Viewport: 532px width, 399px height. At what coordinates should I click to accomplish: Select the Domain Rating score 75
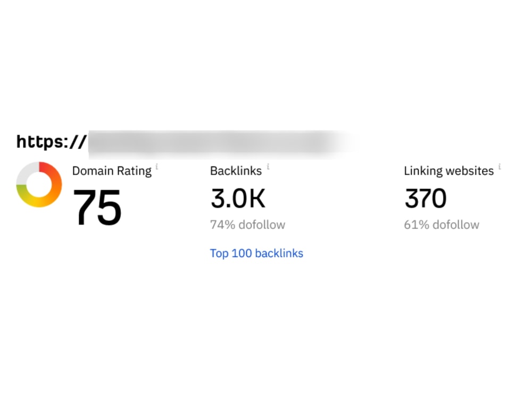pyautogui.click(x=97, y=207)
